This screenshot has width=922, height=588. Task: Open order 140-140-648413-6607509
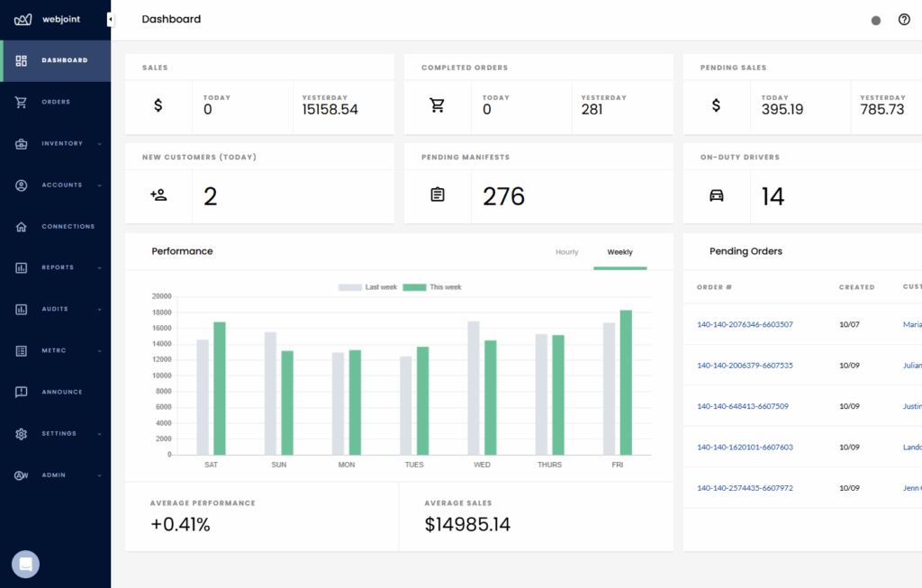(x=742, y=406)
